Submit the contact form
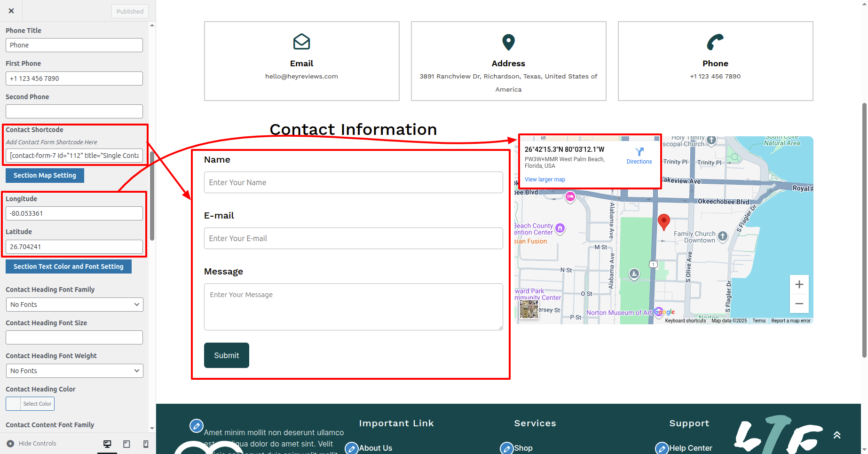Viewport: 868px width, 454px height. (226, 355)
